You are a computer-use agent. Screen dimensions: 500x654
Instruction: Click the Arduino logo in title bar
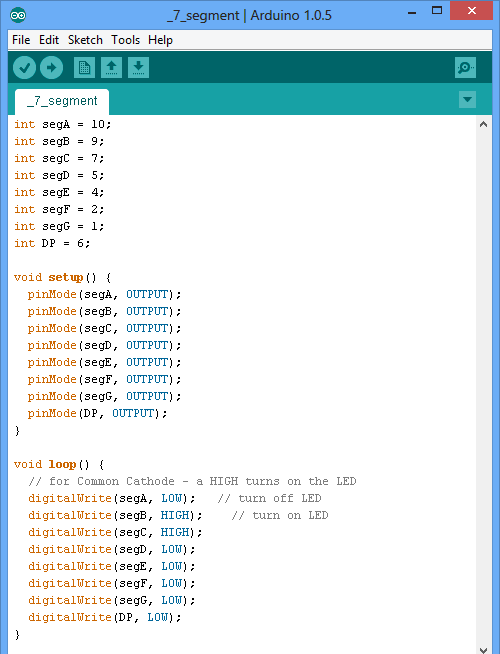[x=18, y=15]
